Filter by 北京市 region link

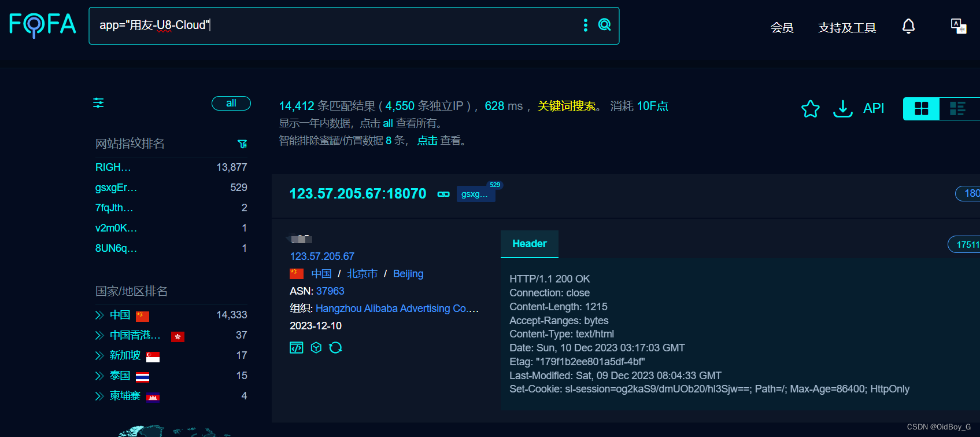coord(362,274)
